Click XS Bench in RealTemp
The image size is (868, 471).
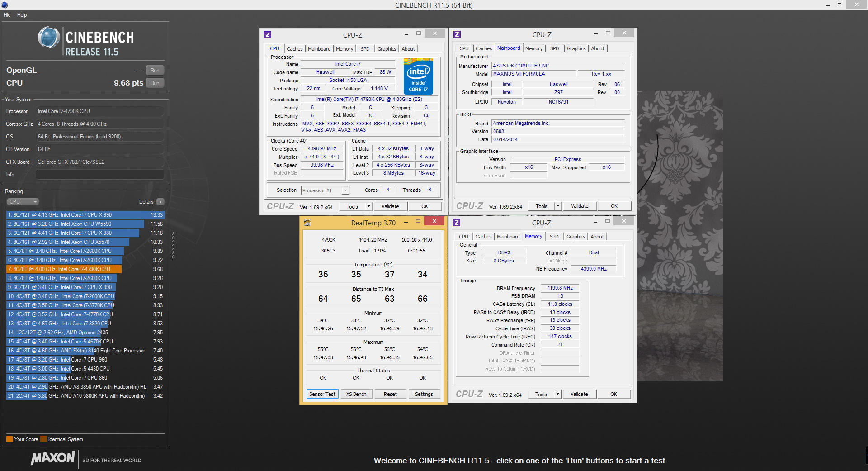(356, 394)
